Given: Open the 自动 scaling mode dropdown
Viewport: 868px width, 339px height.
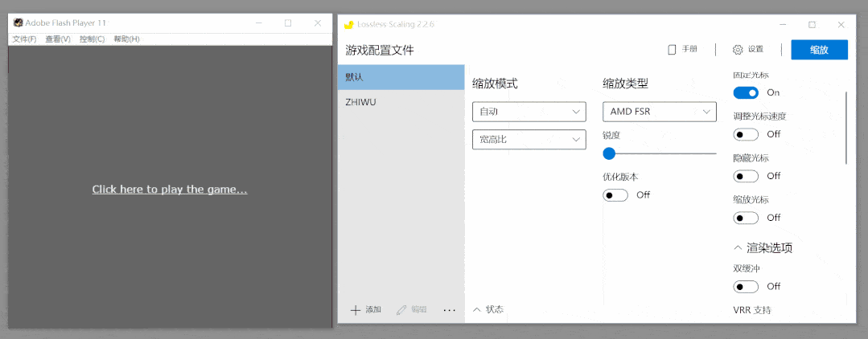Looking at the screenshot, I should [x=529, y=112].
